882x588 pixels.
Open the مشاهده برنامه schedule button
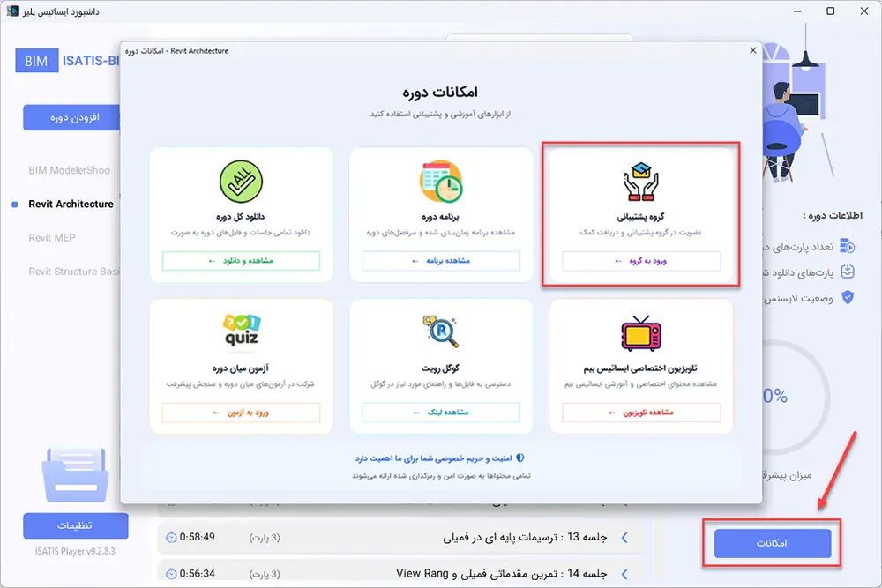click(441, 261)
